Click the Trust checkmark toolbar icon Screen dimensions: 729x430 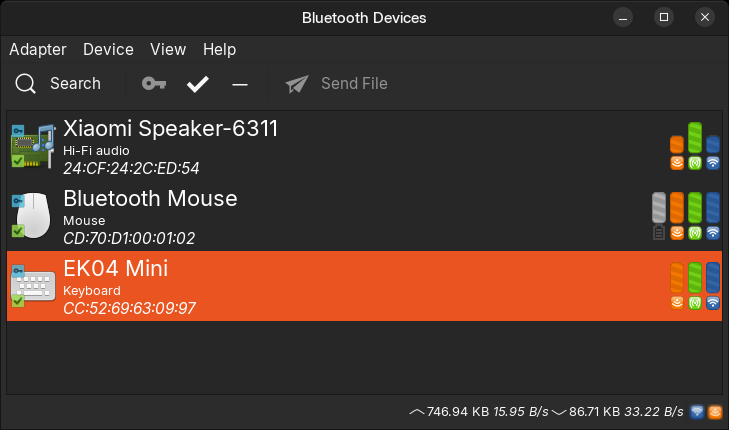tap(198, 84)
